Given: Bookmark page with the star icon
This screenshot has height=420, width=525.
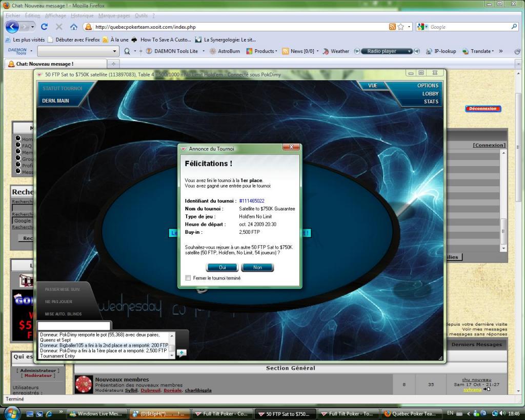Looking at the screenshot, I should point(401,27).
